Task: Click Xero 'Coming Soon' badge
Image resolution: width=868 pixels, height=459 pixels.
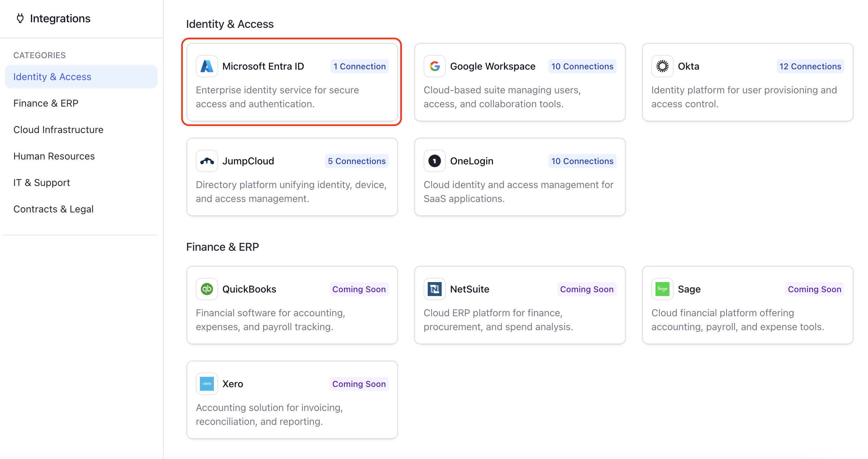Action: coord(359,384)
